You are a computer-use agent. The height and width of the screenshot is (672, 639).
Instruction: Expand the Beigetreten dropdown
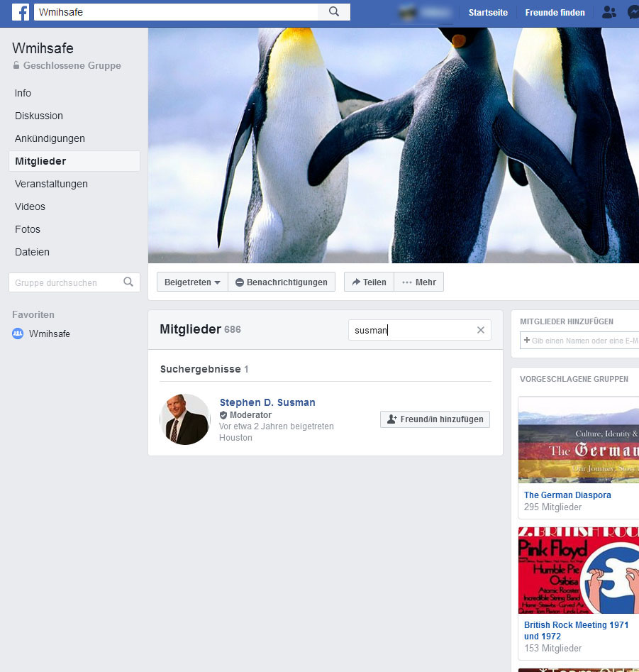tap(192, 282)
